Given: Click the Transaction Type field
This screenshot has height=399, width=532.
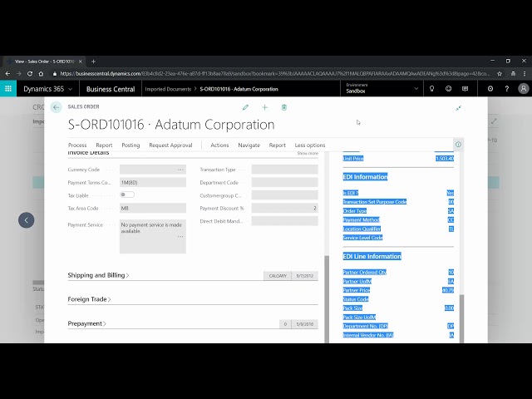Looking at the screenshot, I should click(284, 170).
